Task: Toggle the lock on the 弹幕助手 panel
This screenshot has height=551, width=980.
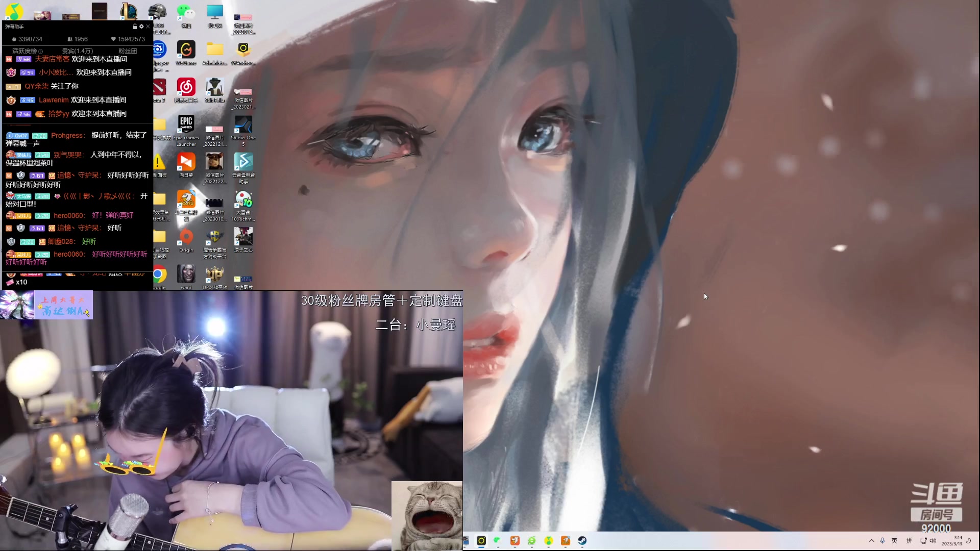Action: coord(135,27)
